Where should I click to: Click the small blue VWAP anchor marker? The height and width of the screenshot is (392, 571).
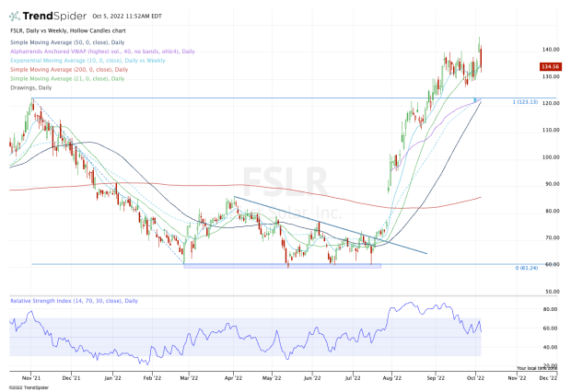point(475,99)
